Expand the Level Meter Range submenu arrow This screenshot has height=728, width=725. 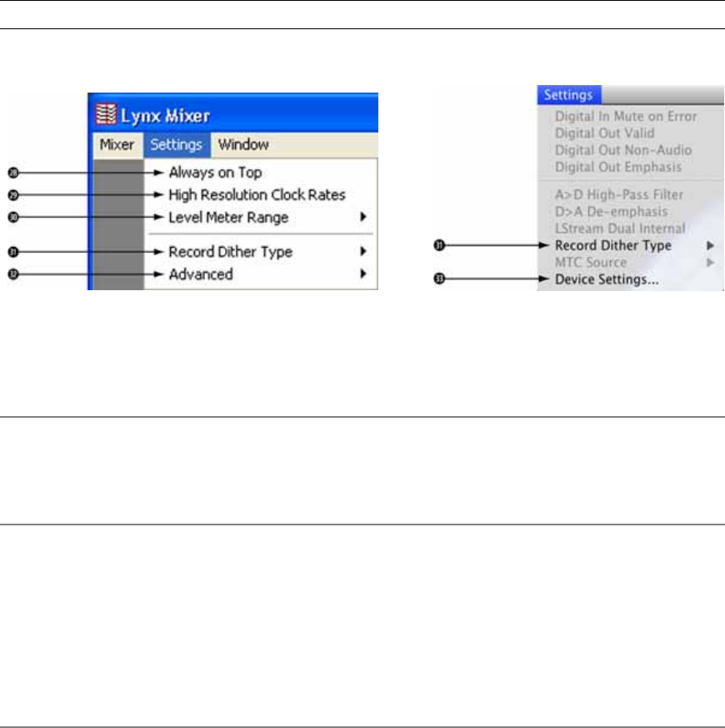click(x=363, y=216)
